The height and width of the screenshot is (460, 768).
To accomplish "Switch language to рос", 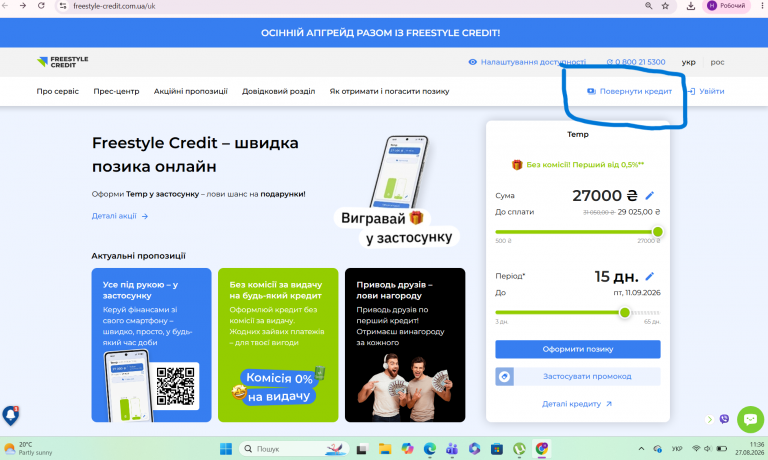I will tap(717, 62).
